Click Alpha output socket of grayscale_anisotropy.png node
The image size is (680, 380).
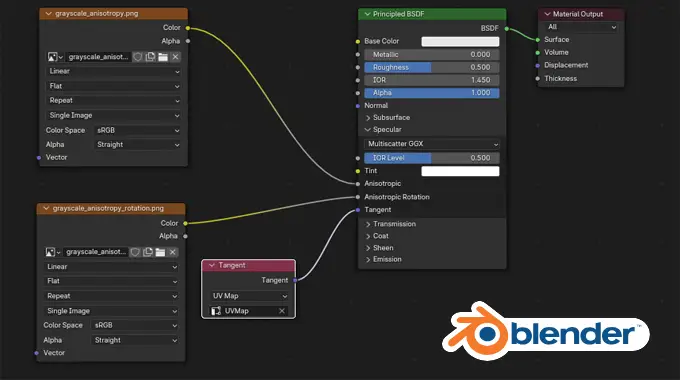click(188, 41)
